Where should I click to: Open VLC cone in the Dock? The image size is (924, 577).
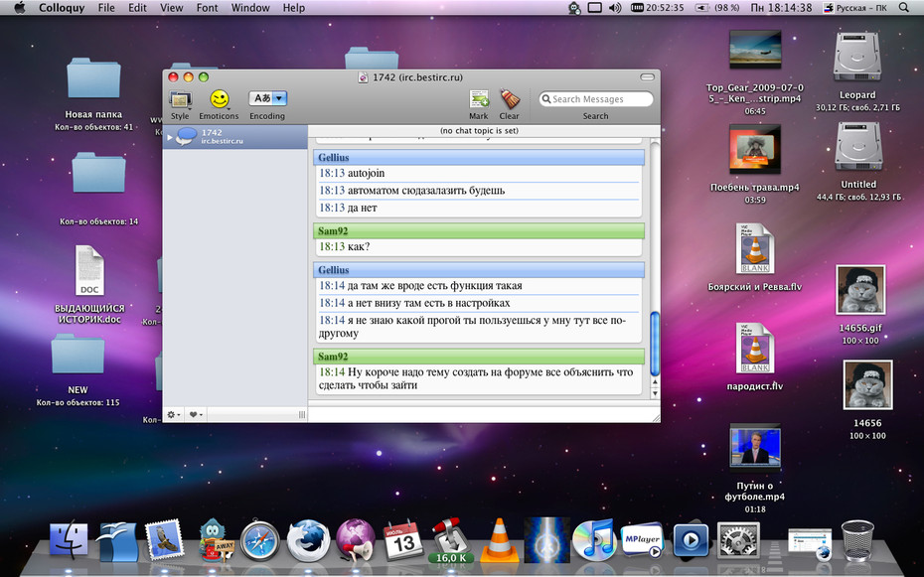pos(499,538)
